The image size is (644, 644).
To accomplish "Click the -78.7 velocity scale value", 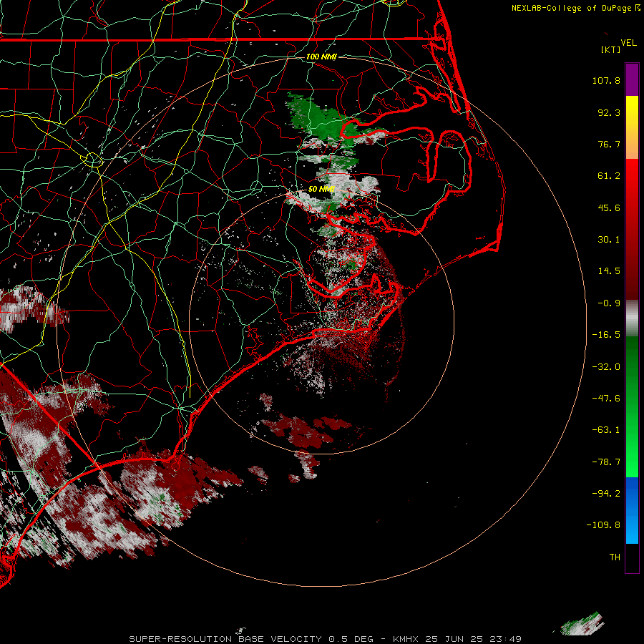I will (606, 462).
